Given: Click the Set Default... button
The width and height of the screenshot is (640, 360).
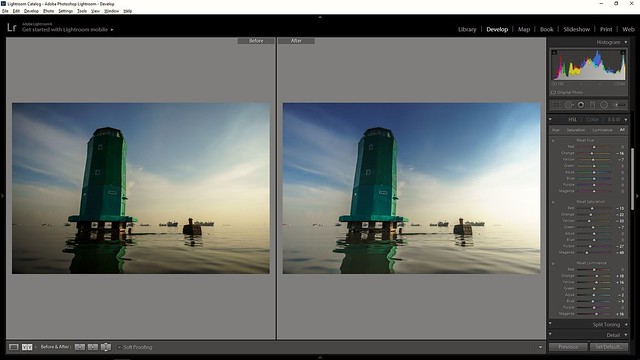Looking at the screenshot, I should (609, 347).
